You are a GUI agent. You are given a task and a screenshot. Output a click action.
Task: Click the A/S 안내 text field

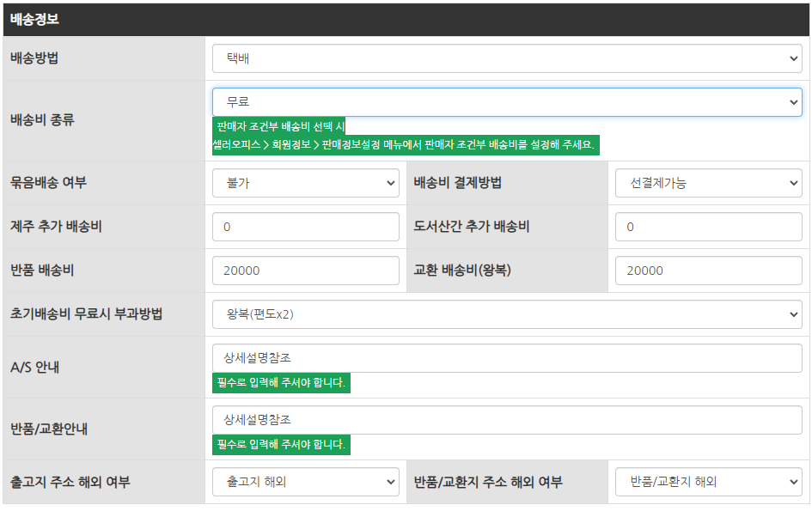tap(507, 358)
